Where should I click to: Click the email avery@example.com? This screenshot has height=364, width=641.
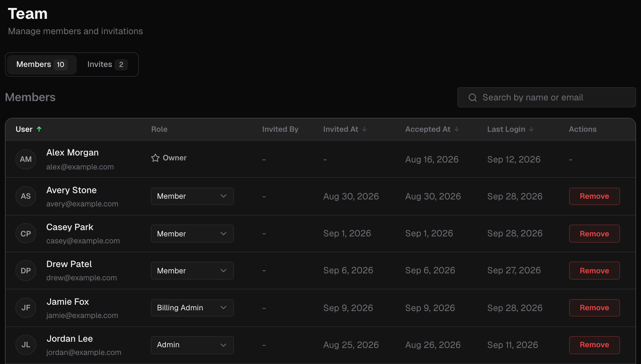coord(82,204)
